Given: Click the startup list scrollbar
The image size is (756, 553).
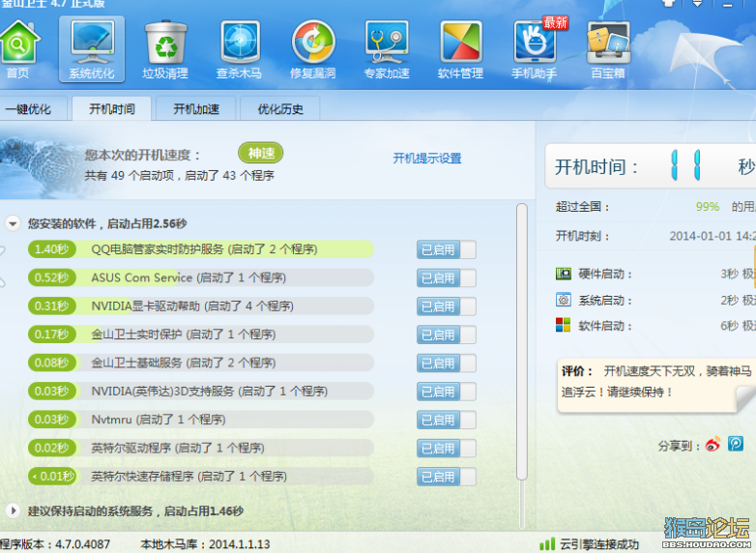Looking at the screenshot, I should (x=522, y=342).
